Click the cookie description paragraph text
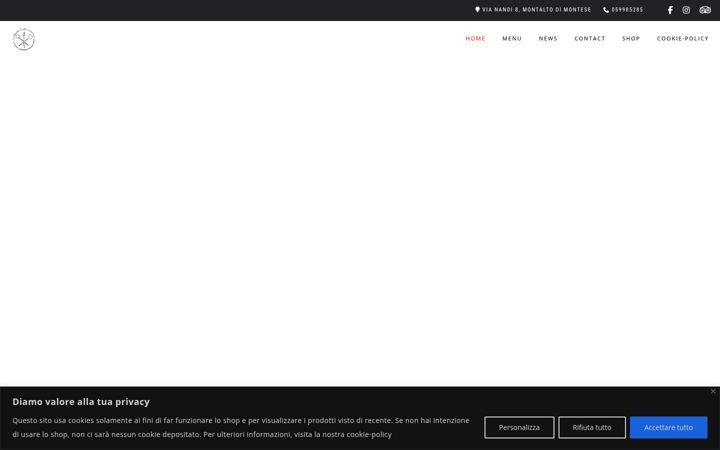This screenshot has height=450, width=720. 241,428
